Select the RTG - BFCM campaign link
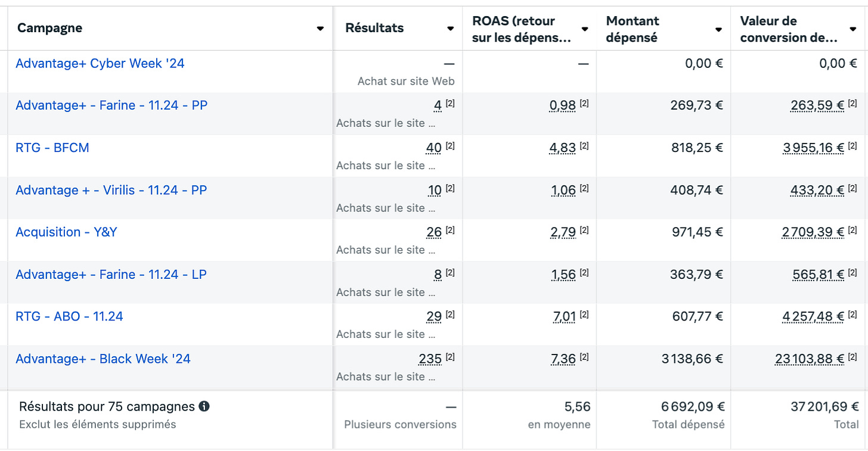Viewport: 868px width, 451px height. click(x=52, y=148)
